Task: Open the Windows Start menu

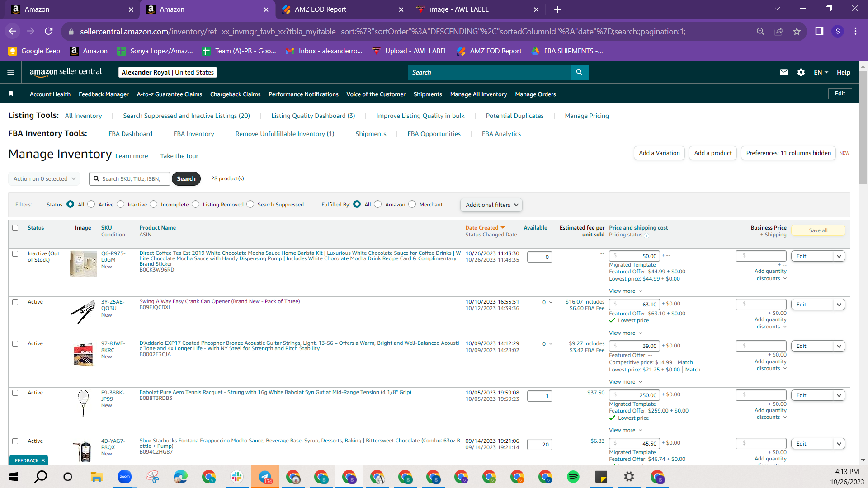Action: click(x=14, y=477)
